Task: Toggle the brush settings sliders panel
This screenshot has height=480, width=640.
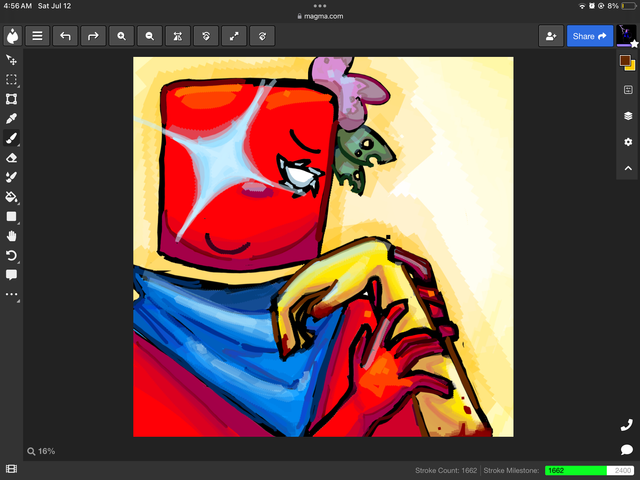Action: click(x=628, y=90)
